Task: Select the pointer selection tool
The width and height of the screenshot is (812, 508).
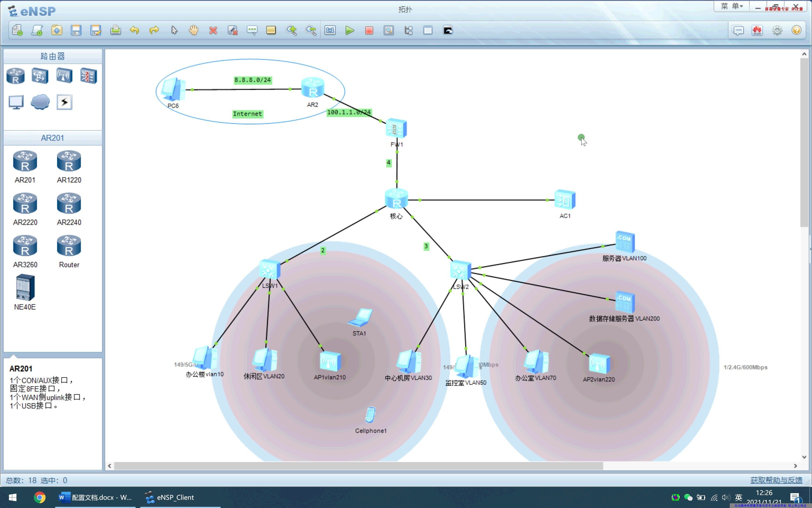Action: tap(174, 30)
